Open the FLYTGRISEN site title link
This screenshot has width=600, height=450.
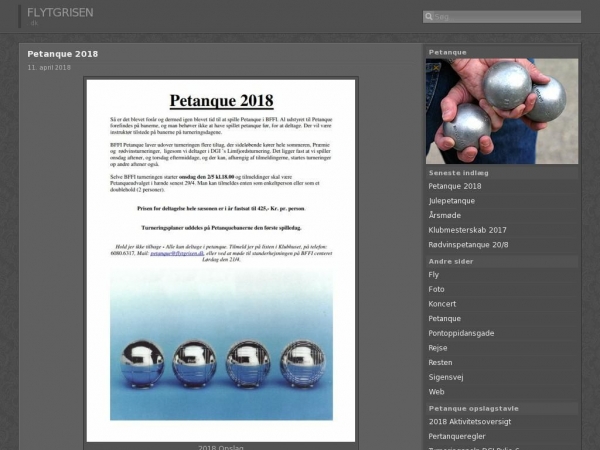60,13
